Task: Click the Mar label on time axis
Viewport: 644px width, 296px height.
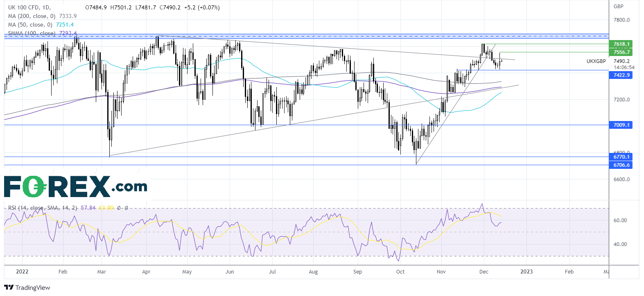Action: pos(102,271)
